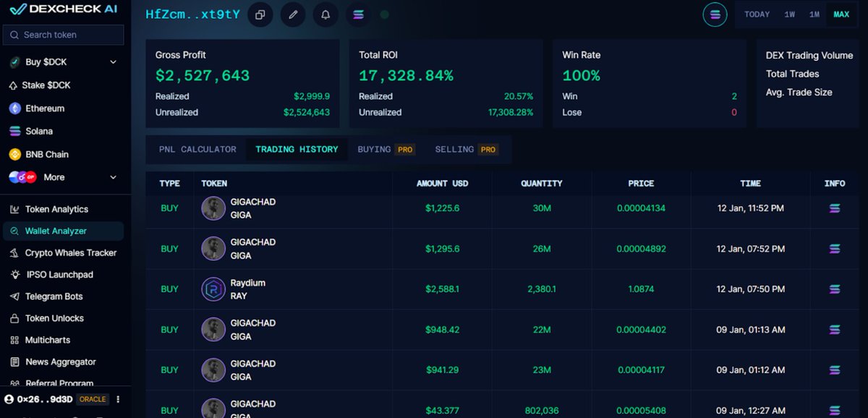Click the News Aggregator icon
868x418 pixels.
coord(14,362)
